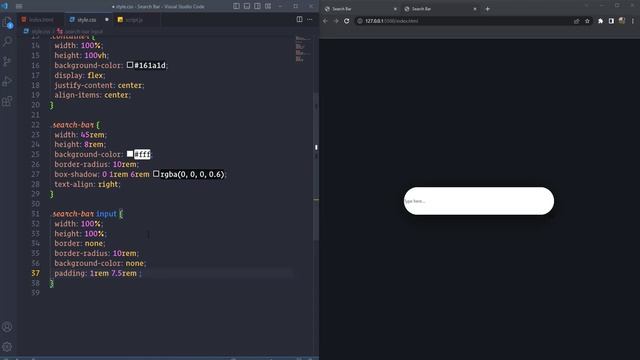Click the site information icon in address bar
The height and width of the screenshot is (360, 640).
pos(360,21)
